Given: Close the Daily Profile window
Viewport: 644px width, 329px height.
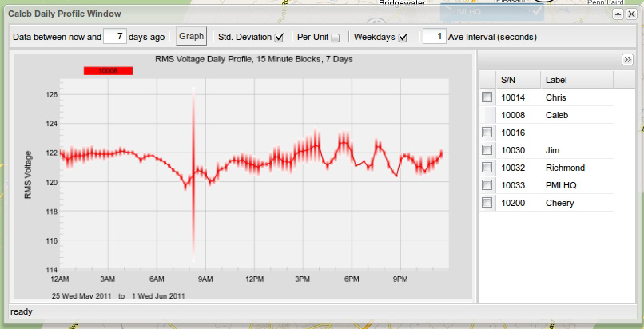Looking at the screenshot, I should (x=631, y=14).
